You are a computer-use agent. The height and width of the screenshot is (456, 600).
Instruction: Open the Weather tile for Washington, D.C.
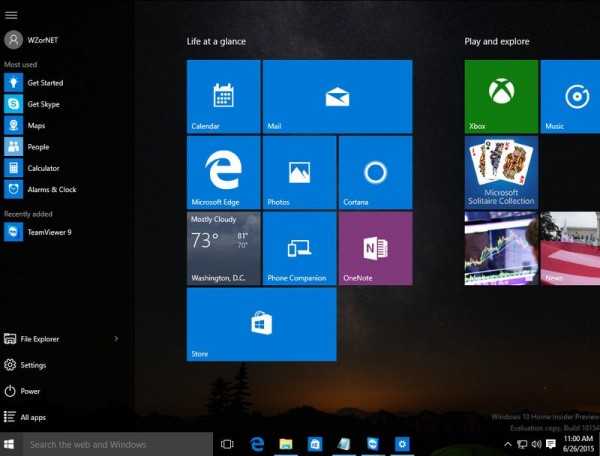[x=223, y=248]
